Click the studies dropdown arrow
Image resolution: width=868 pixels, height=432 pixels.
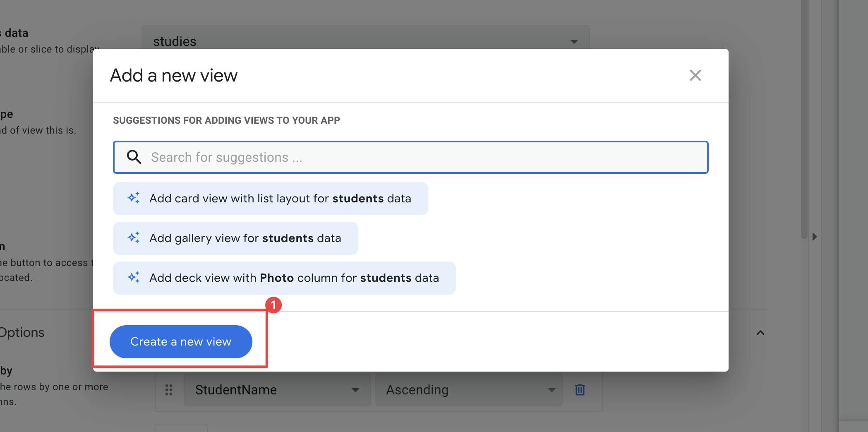tap(574, 41)
